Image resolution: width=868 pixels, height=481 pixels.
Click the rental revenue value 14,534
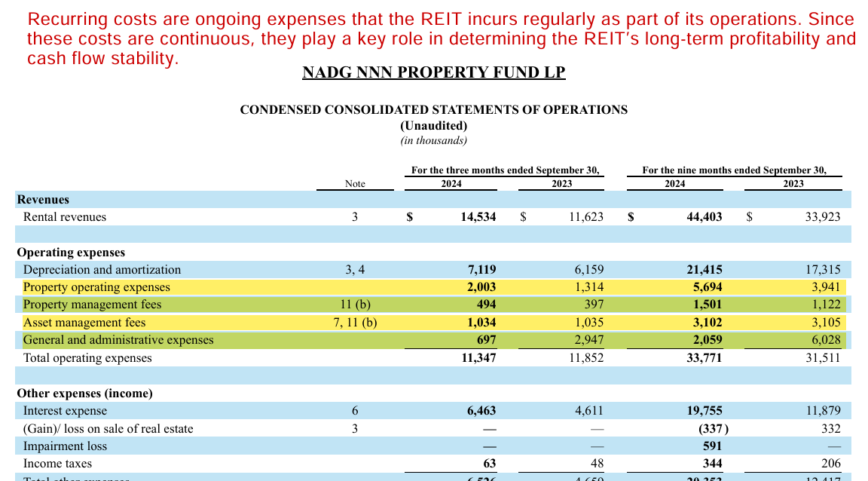(480, 216)
